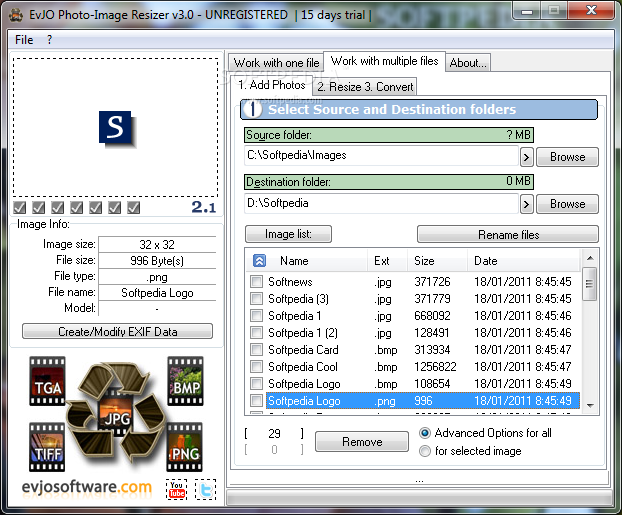622x515 pixels.
Task: Toggle checkbox for Softpedia (3) row
Action: pyautogui.click(x=257, y=298)
